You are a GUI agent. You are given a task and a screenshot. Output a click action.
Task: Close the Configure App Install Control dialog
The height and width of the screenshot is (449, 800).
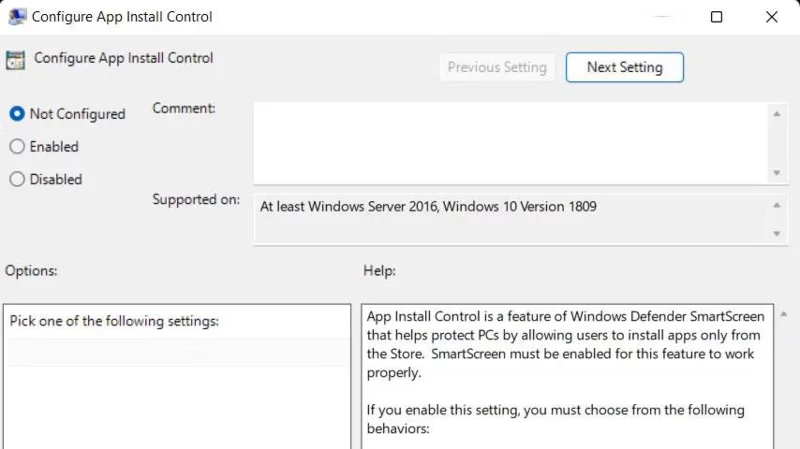click(771, 17)
